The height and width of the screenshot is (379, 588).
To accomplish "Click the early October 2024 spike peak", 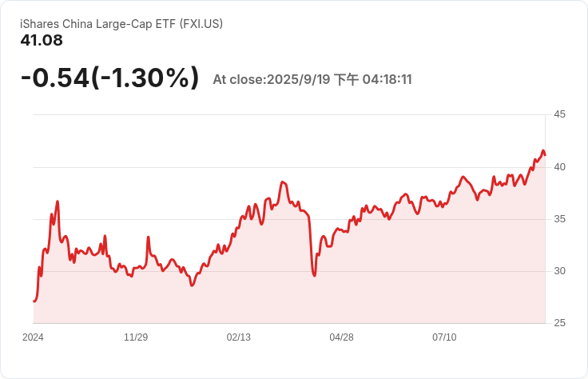I will (x=58, y=201).
